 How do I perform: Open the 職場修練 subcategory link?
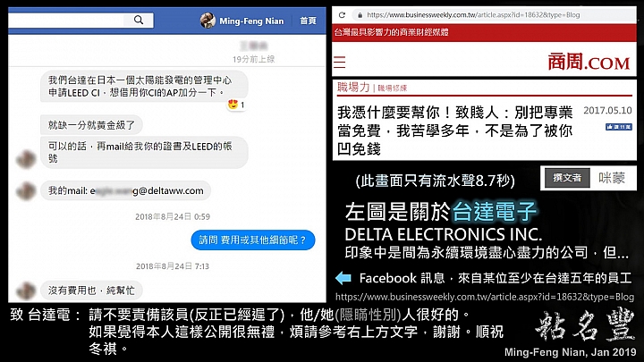[393, 88]
